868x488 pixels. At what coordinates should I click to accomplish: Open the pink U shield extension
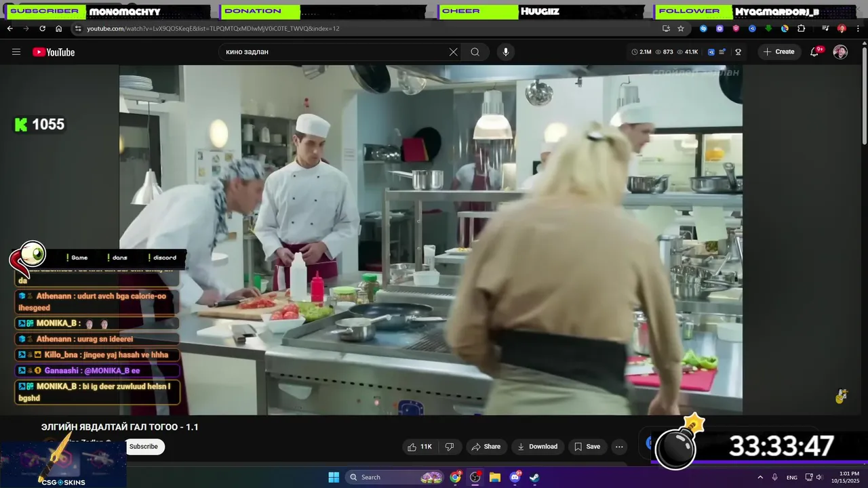[x=736, y=28]
